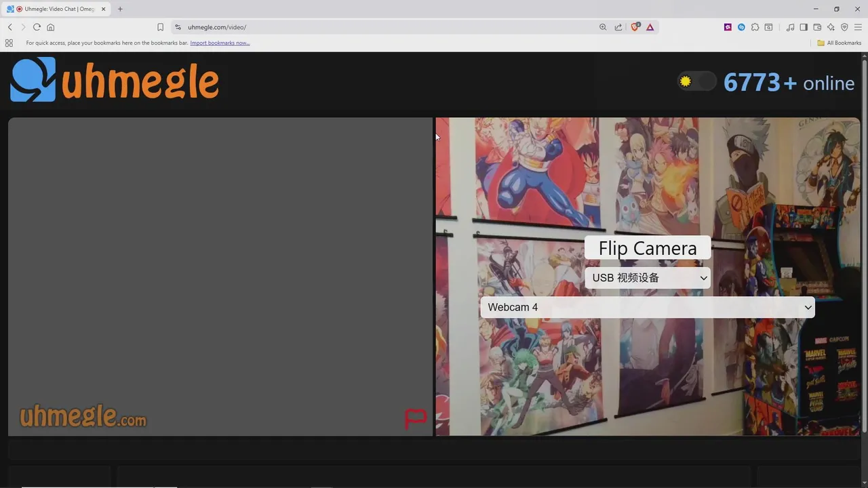Toggle the browser sidebar panel
The height and width of the screenshot is (488, 868).
pyautogui.click(x=804, y=27)
